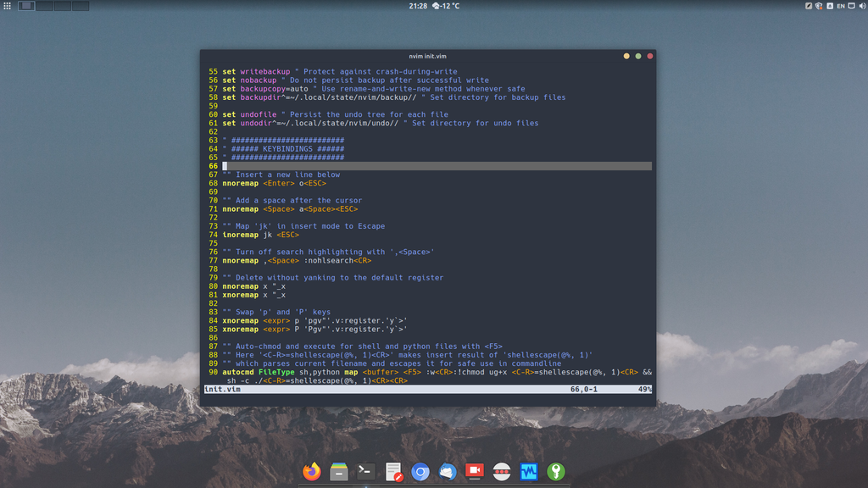The width and height of the screenshot is (868, 488).
Task: Open the document editor with red pencil badge
Action: pyautogui.click(x=393, y=472)
